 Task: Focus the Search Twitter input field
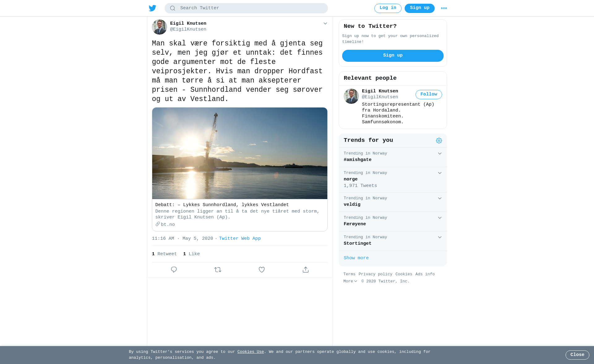(246, 8)
